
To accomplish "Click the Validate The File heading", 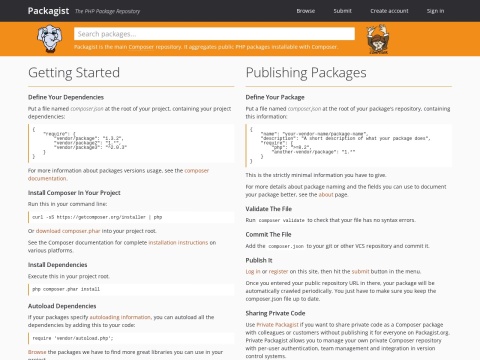I will [269, 209].
